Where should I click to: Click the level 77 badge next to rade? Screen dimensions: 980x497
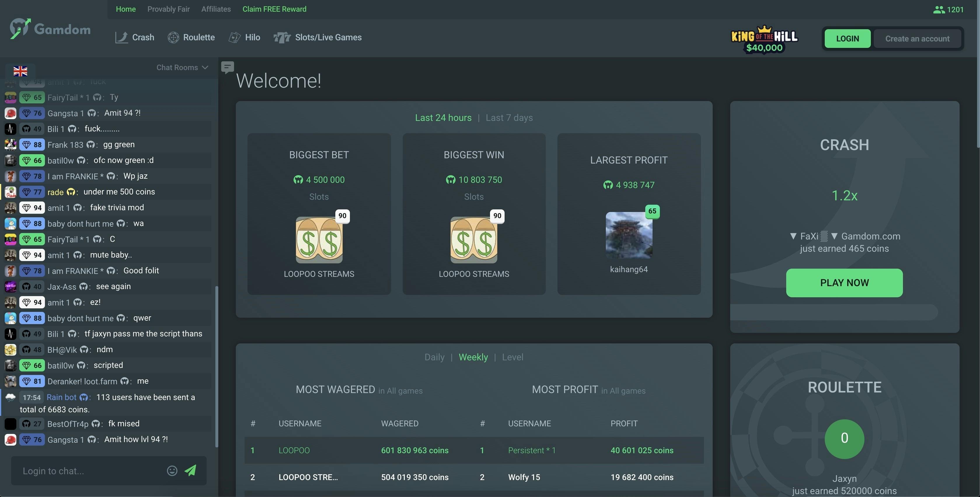32,192
